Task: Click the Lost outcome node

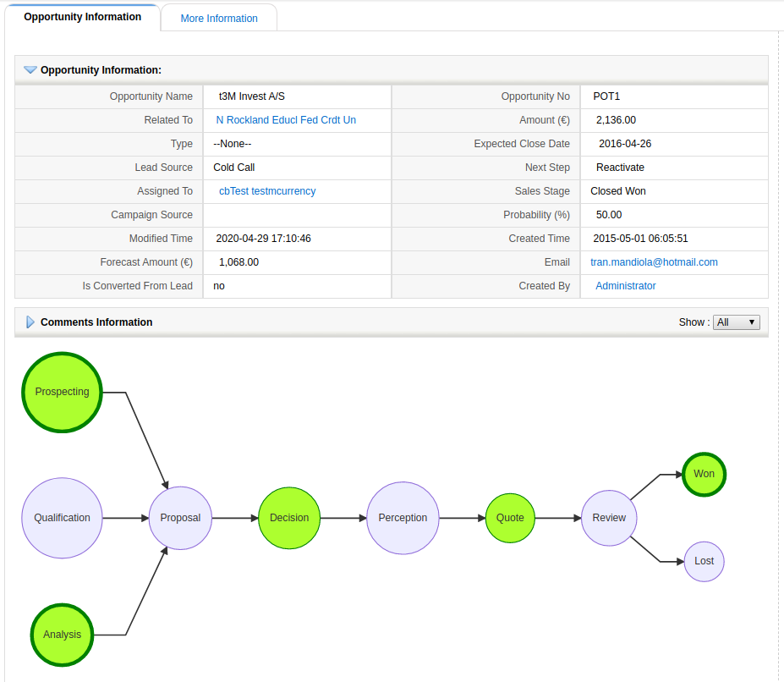Action: [x=704, y=561]
